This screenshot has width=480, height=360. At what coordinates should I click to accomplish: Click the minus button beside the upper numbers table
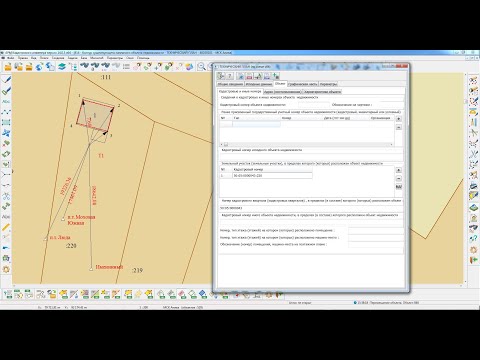tap(399, 127)
